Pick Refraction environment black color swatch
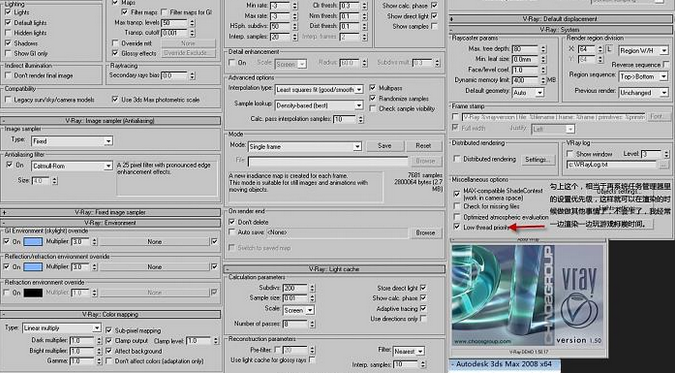Screen dimensions: 675x373 click(x=33, y=292)
